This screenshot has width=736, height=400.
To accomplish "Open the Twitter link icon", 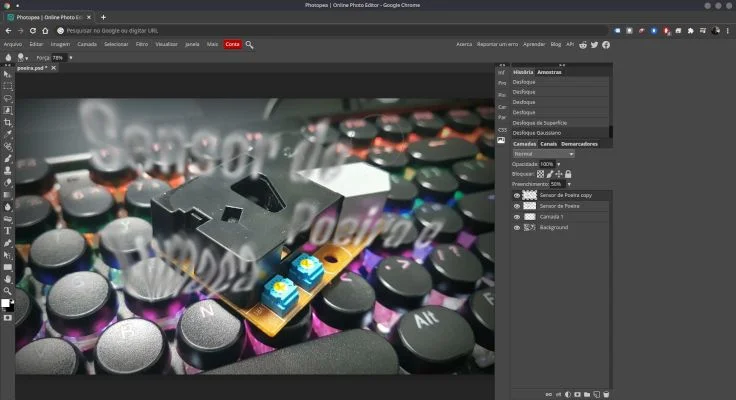I will [x=594, y=45].
